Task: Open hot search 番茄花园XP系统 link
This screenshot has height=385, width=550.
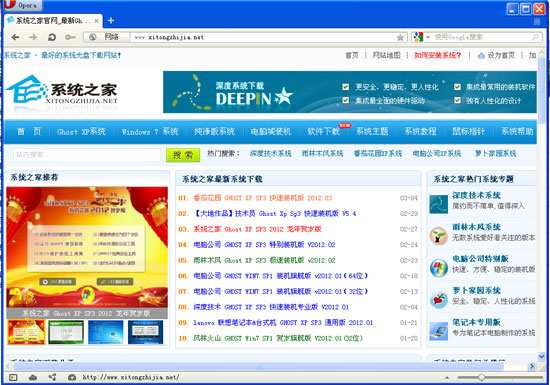Action: pyautogui.click(x=378, y=153)
